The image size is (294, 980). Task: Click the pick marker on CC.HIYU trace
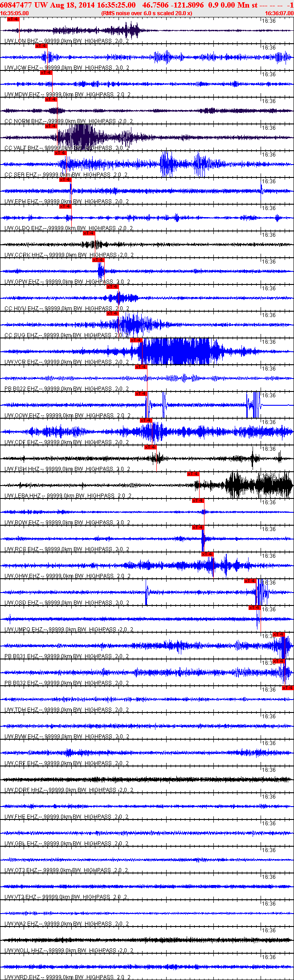click(x=112, y=287)
